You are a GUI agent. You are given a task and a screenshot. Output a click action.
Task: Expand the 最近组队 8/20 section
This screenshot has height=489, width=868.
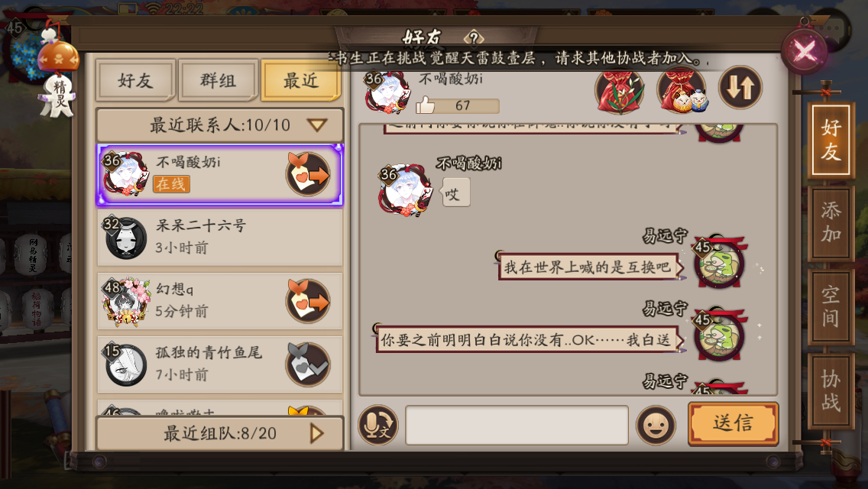pyautogui.click(x=220, y=433)
